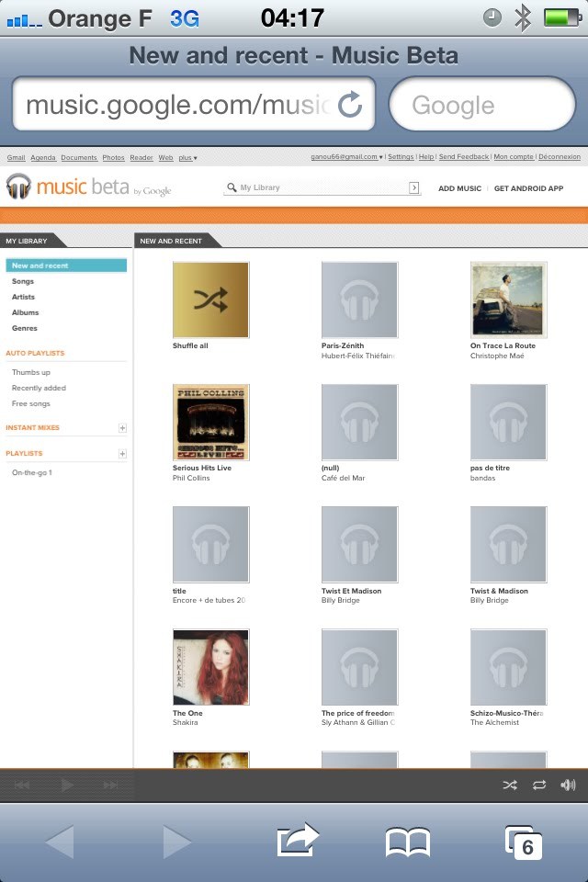Click GET ANDROID APP link
Image resolution: width=588 pixels, height=882 pixels.
pyautogui.click(x=528, y=188)
